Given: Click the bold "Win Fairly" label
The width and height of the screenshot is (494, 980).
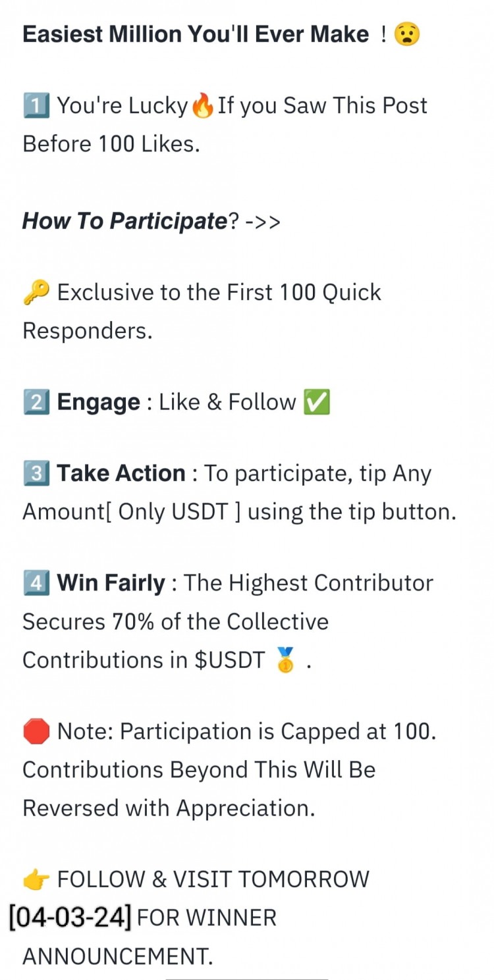Looking at the screenshot, I should tap(111, 583).
